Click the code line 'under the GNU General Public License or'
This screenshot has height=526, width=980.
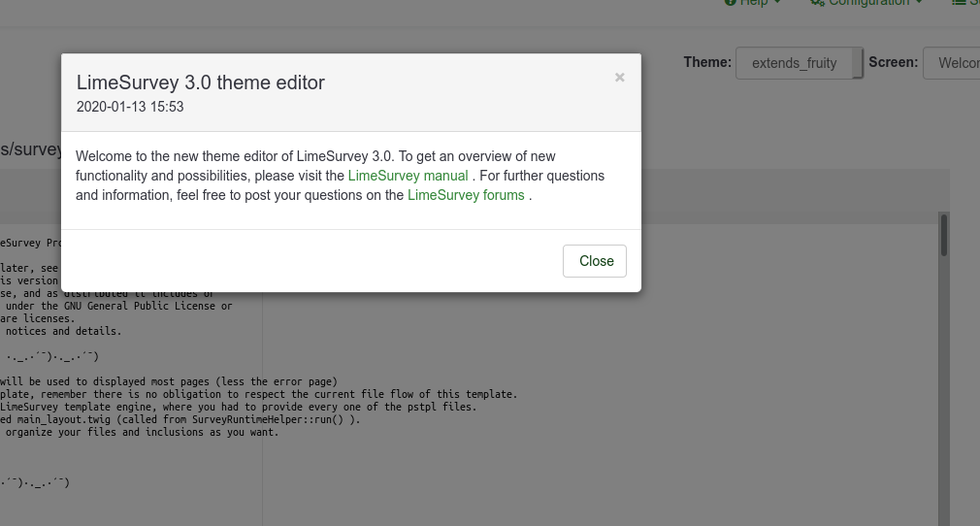[x=116, y=306]
